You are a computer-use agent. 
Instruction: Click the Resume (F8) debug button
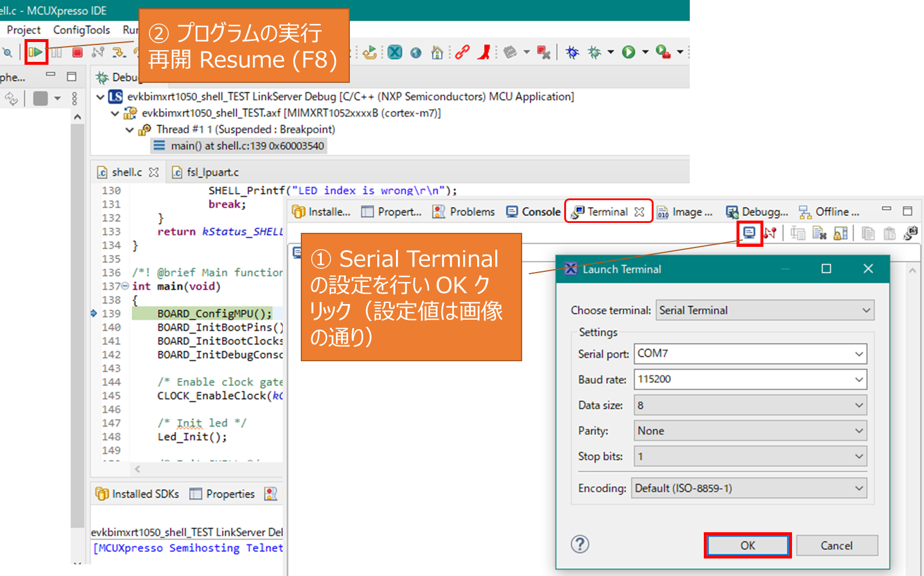coord(36,53)
